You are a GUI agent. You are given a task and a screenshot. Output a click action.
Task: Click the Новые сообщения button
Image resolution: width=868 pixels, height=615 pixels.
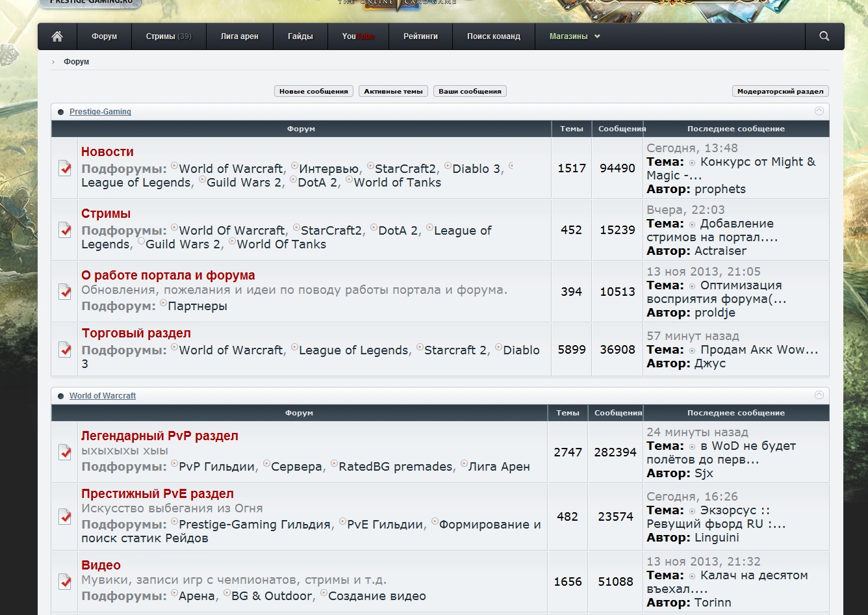pyautogui.click(x=314, y=92)
